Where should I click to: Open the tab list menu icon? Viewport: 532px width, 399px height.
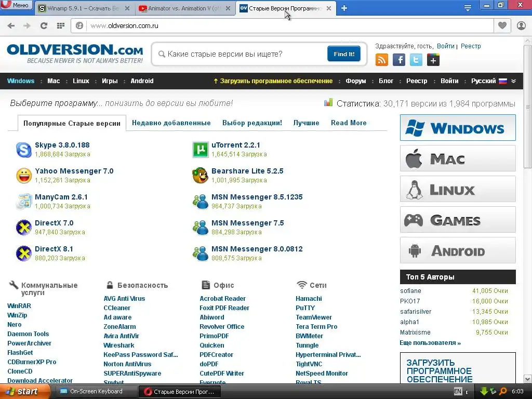click(x=468, y=8)
